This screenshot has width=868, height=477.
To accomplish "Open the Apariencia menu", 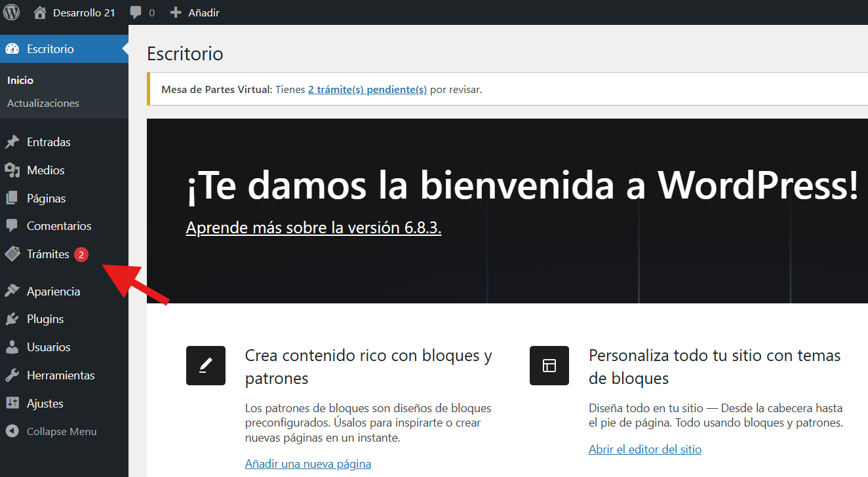I will pos(53,292).
